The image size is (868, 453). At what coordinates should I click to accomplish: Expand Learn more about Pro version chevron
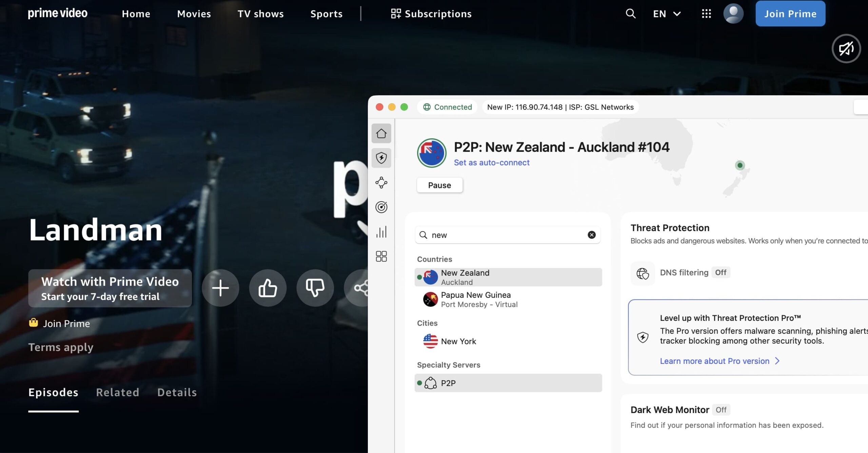(x=777, y=361)
